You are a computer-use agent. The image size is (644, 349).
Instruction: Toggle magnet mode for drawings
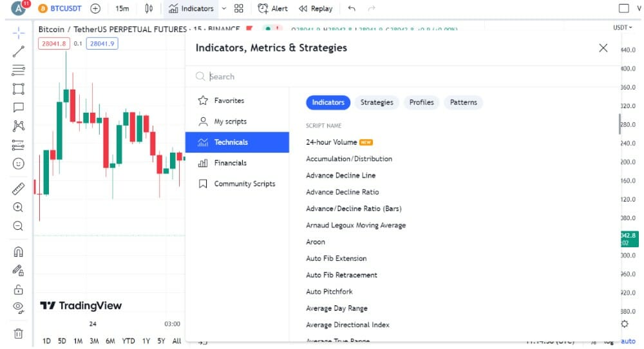pos(18,252)
